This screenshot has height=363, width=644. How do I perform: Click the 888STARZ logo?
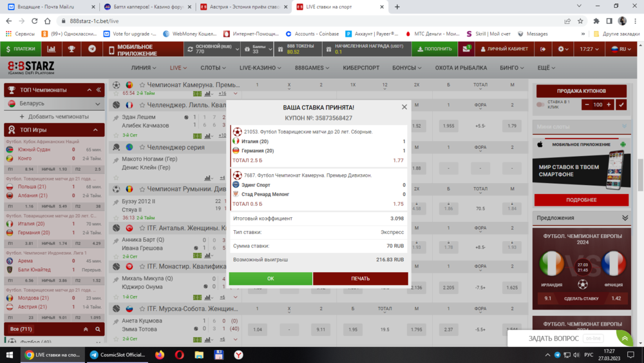[x=31, y=68]
